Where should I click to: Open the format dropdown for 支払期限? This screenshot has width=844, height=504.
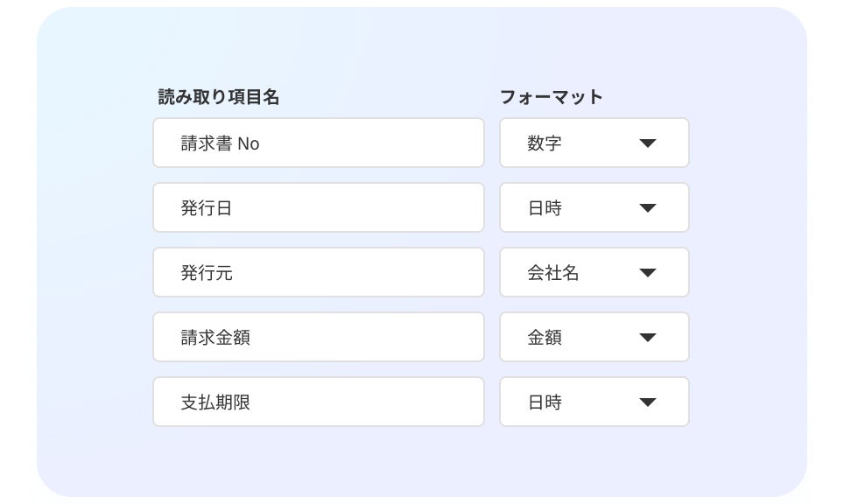click(x=594, y=402)
